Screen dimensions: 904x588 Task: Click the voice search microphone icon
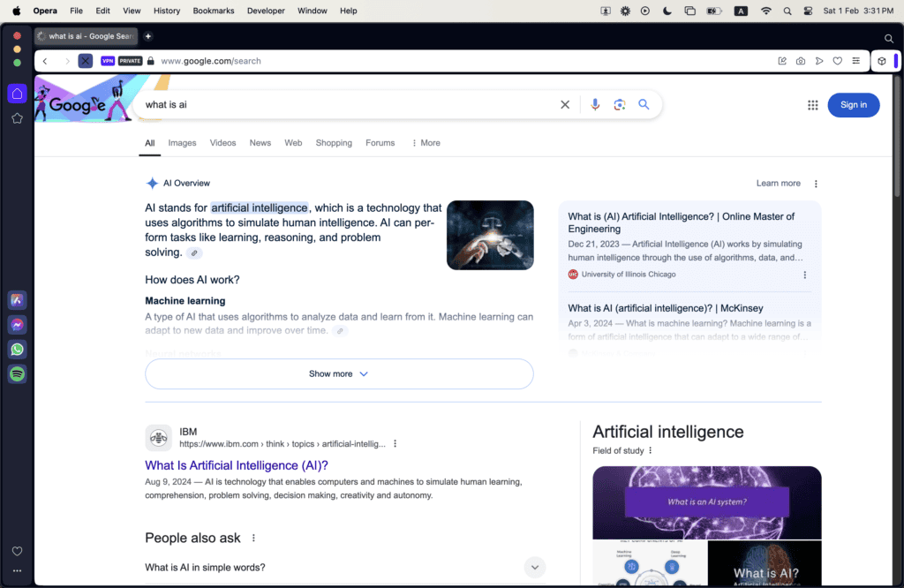point(595,104)
